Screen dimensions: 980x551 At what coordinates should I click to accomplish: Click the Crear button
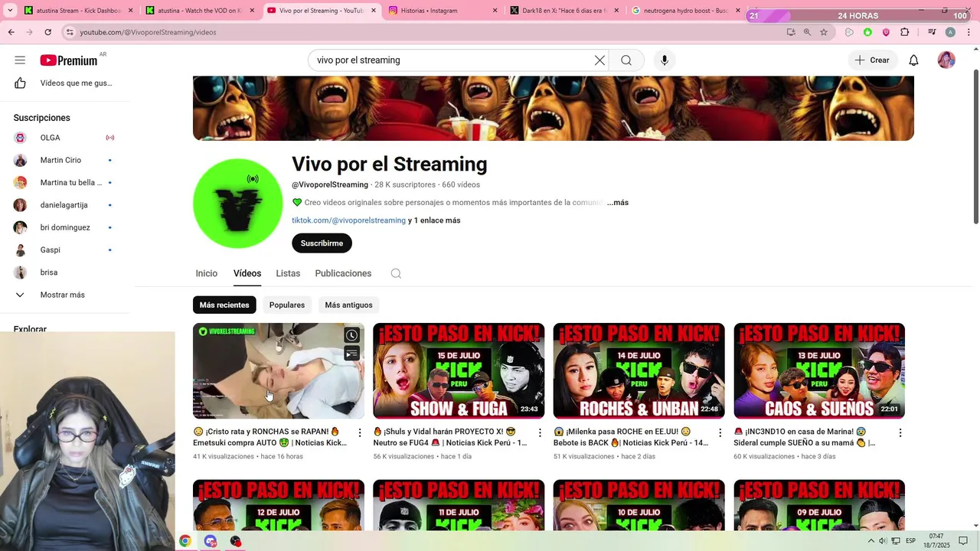(x=872, y=60)
